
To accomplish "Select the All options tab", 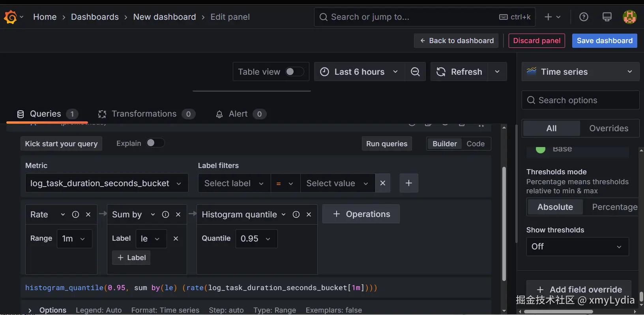I will tap(552, 128).
